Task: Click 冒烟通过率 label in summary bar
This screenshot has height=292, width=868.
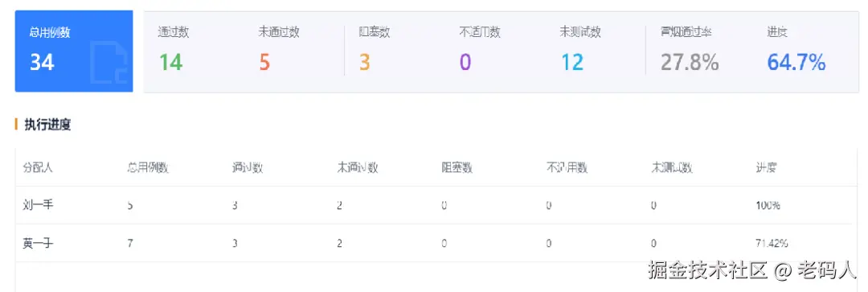Action: coord(686,32)
